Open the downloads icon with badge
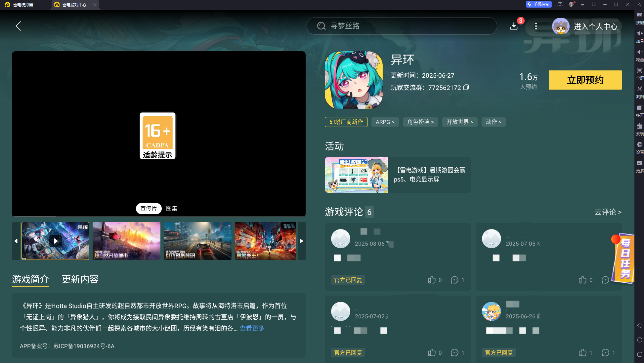 [514, 26]
